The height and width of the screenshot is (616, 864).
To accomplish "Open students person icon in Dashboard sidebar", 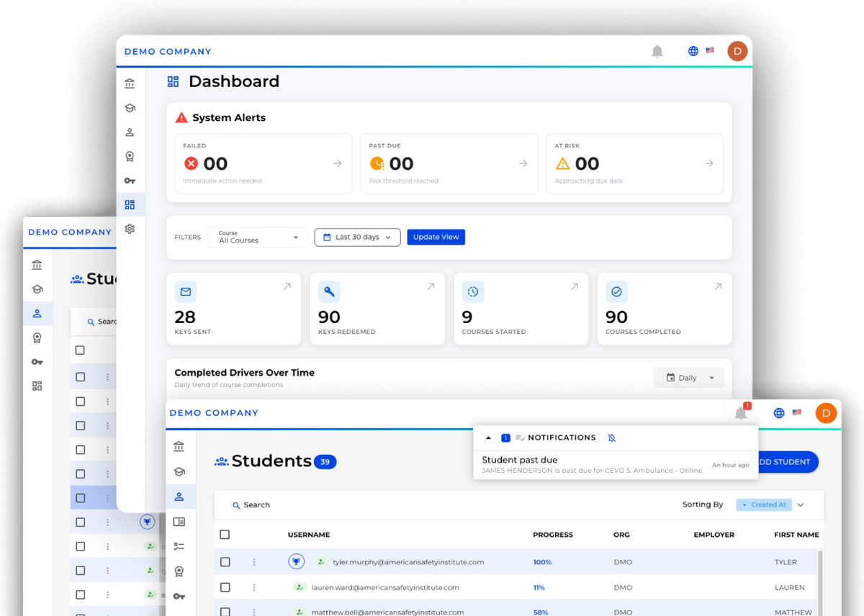I will pyautogui.click(x=130, y=132).
